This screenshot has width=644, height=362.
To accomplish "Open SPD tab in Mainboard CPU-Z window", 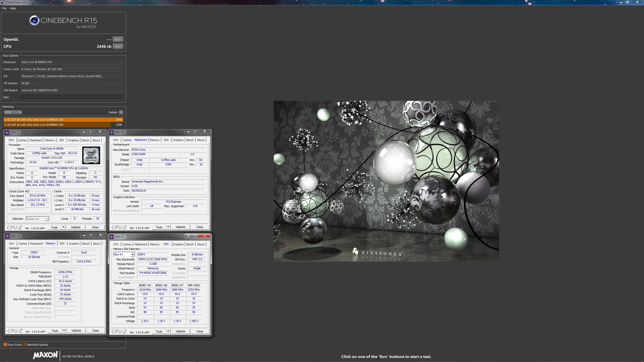I will point(166,140).
